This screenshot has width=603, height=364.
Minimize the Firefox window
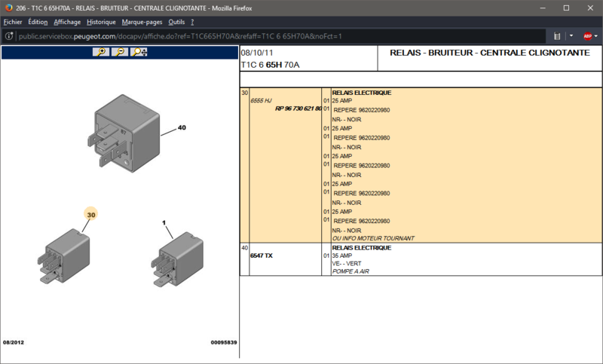click(x=543, y=8)
